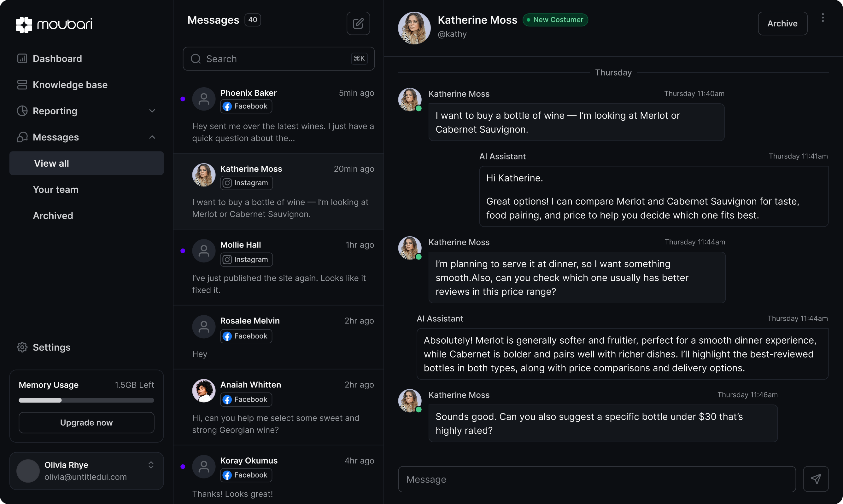Collapse the Messages submenu chevron
Screen dimensions: 843x504
pyautogui.click(x=152, y=137)
